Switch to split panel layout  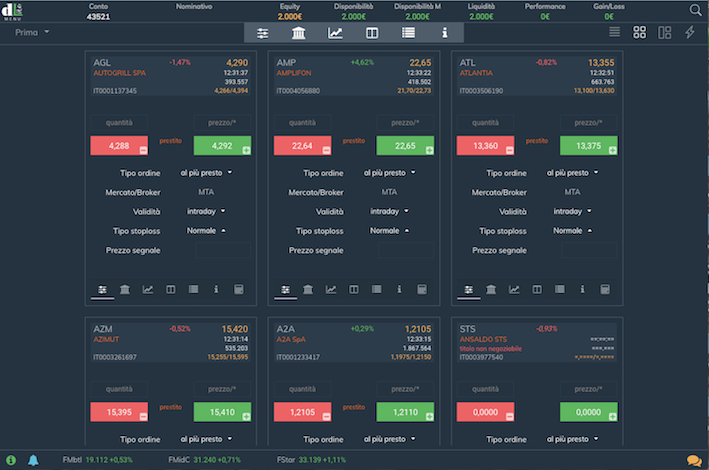coord(664,32)
